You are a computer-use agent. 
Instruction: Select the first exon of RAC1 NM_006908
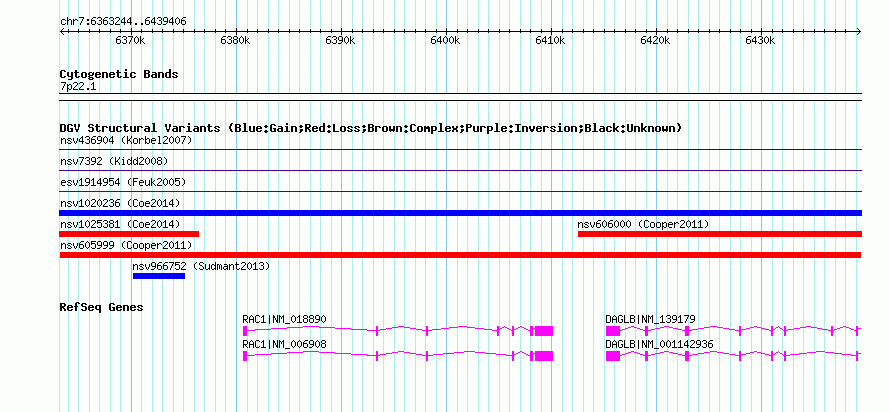click(x=245, y=356)
